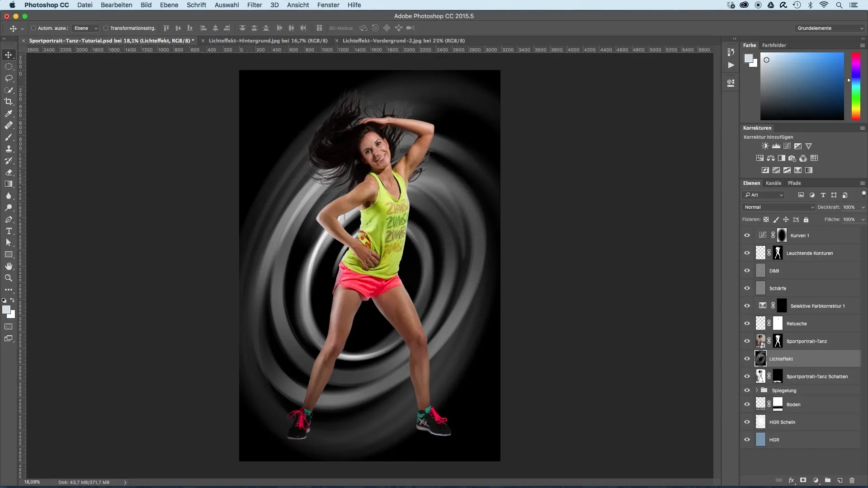This screenshot has height=488, width=868.
Task: Open the Bild menu
Action: 146,5
